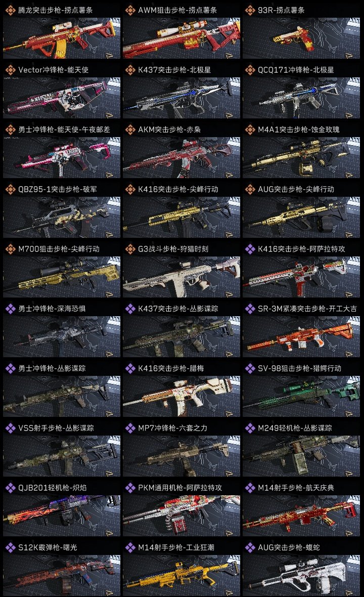Image resolution: width=364 pixels, height=597 pixels.
Task: Open the K416突击步枪-腊梅 skin thumbnail
Action: tap(181, 396)
